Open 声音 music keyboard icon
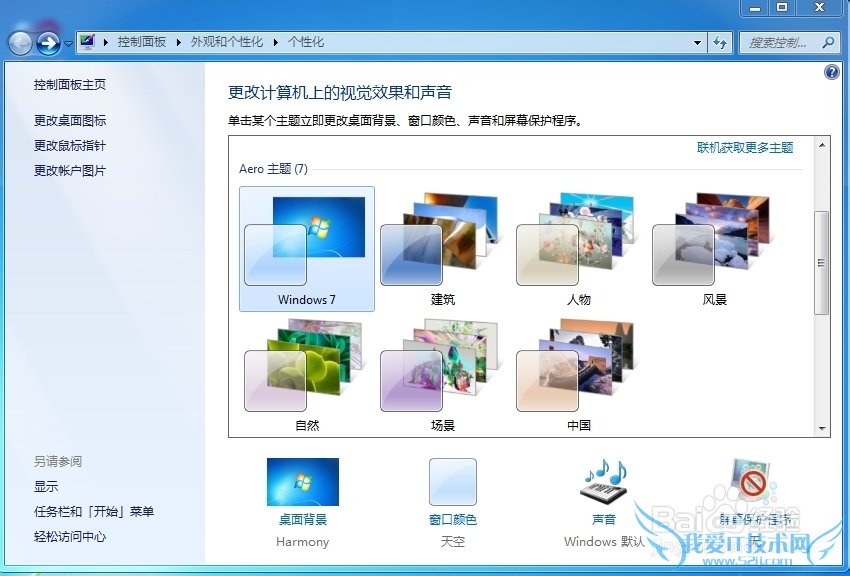This screenshot has width=850, height=576. (604, 480)
